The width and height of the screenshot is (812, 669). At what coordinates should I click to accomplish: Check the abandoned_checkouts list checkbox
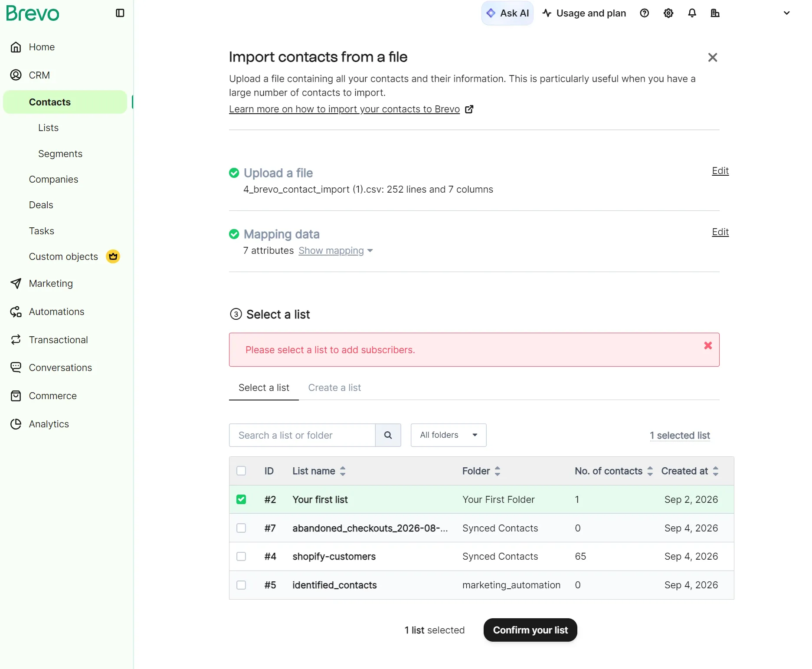pyautogui.click(x=241, y=528)
